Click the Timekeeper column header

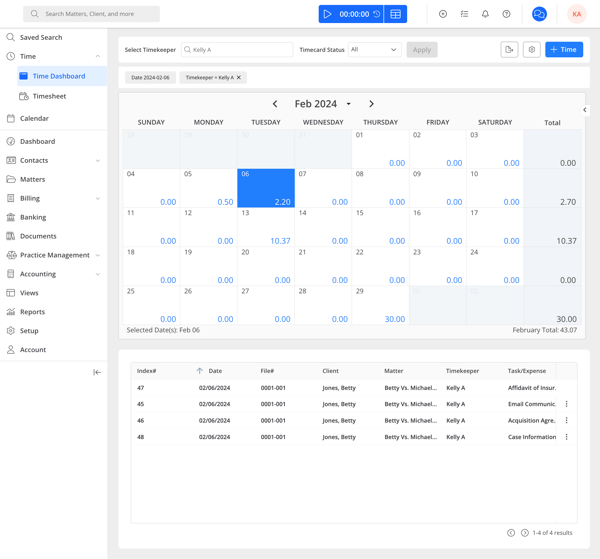[462, 371]
